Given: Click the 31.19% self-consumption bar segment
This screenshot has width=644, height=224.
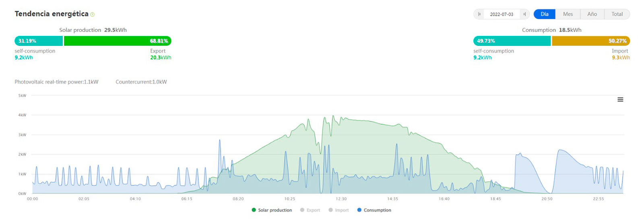Looking at the screenshot, I should pos(39,41).
